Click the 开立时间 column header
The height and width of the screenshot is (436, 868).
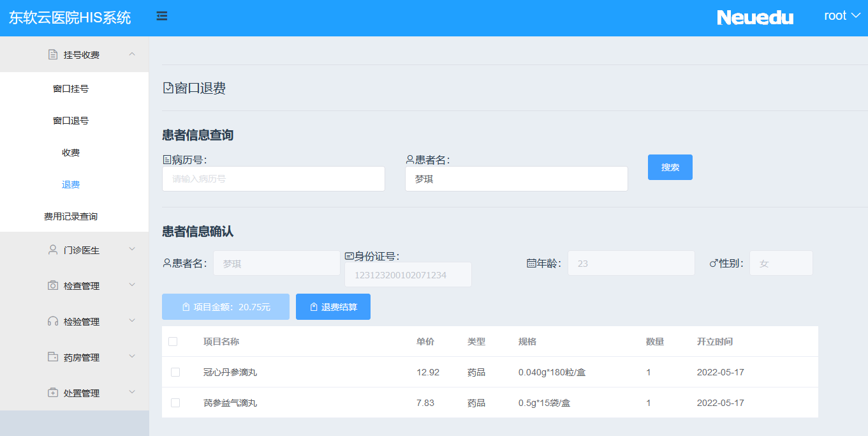715,342
